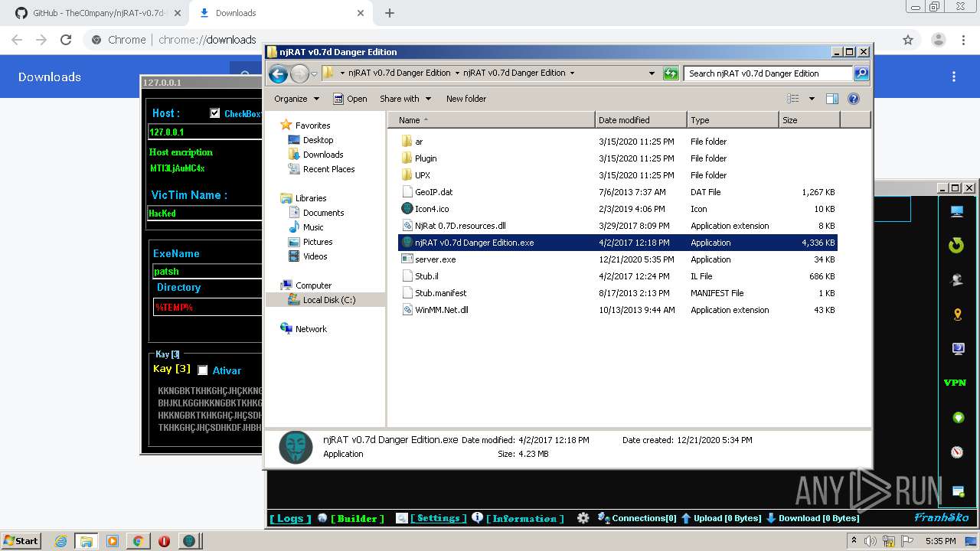Select the GeoIP.dat file
The width and height of the screenshot is (980, 551).
point(433,192)
